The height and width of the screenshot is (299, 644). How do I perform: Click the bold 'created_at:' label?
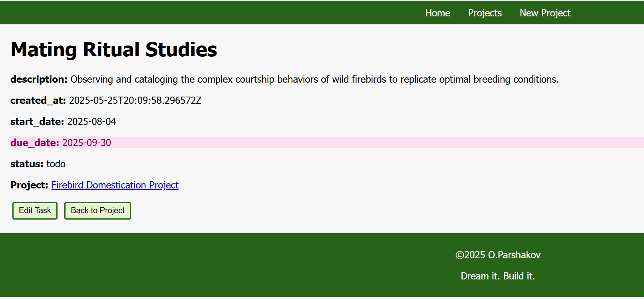pyautogui.click(x=38, y=101)
